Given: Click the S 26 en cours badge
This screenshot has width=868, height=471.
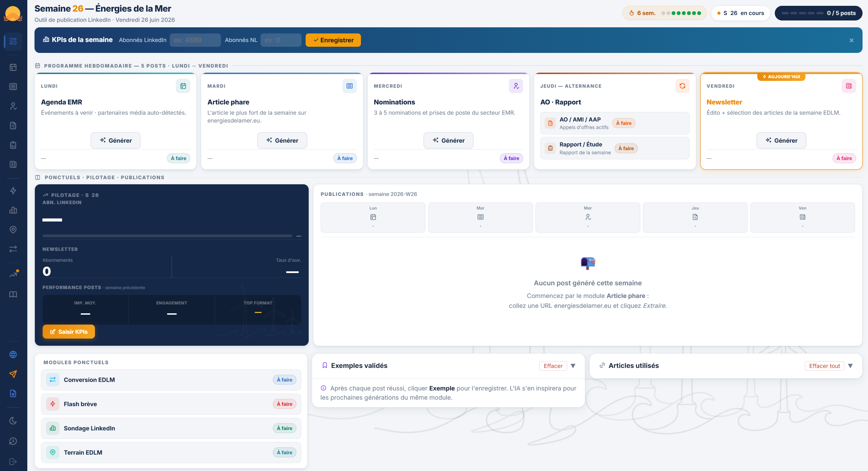Looking at the screenshot, I should 740,13.
